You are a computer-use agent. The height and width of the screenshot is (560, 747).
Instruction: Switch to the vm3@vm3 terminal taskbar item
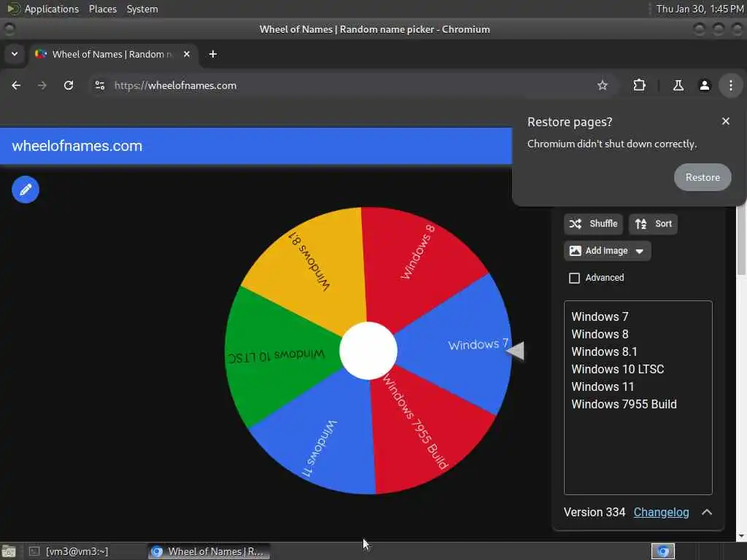click(68, 551)
